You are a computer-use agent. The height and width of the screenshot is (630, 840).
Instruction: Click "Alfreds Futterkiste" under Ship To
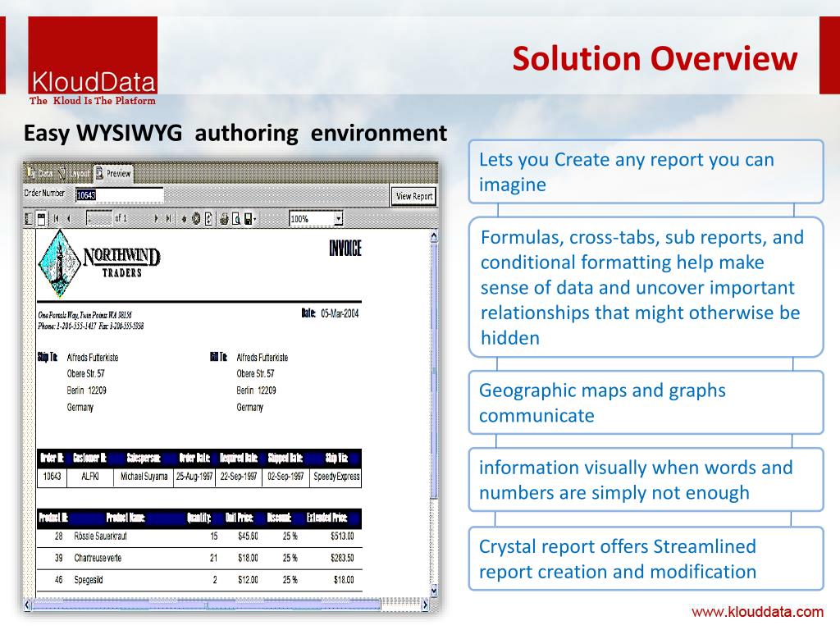click(x=93, y=358)
